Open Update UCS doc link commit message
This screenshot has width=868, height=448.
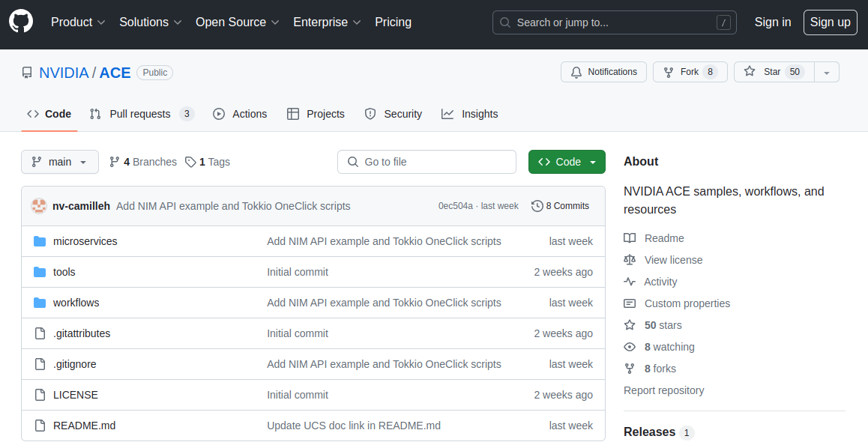pos(354,426)
